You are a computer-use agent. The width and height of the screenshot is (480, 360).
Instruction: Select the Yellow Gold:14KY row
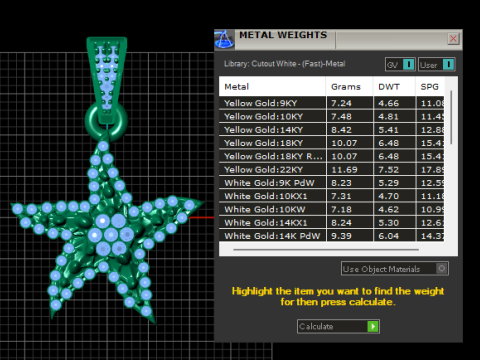pos(331,130)
